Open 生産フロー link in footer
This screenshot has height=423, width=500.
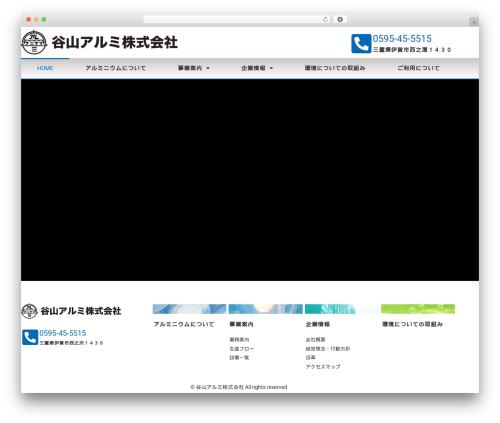click(x=242, y=349)
